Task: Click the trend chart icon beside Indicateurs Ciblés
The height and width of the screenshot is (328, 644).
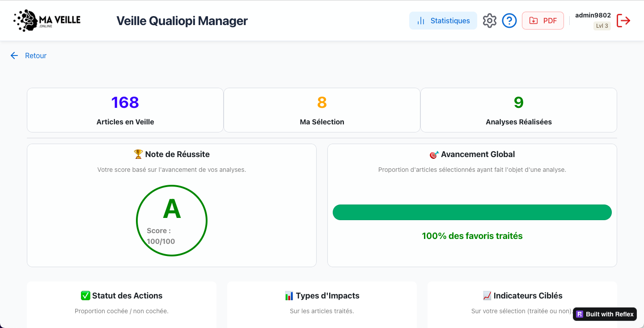Action: click(487, 296)
